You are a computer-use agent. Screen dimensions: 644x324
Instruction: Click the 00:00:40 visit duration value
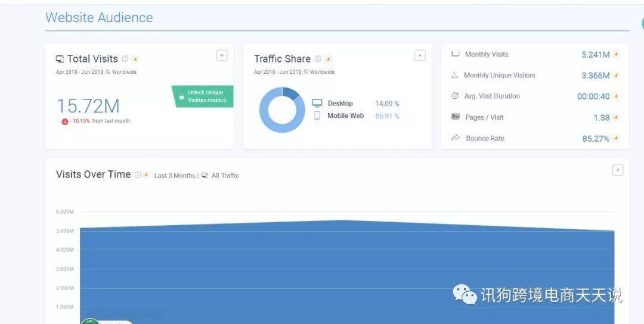(593, 96)
